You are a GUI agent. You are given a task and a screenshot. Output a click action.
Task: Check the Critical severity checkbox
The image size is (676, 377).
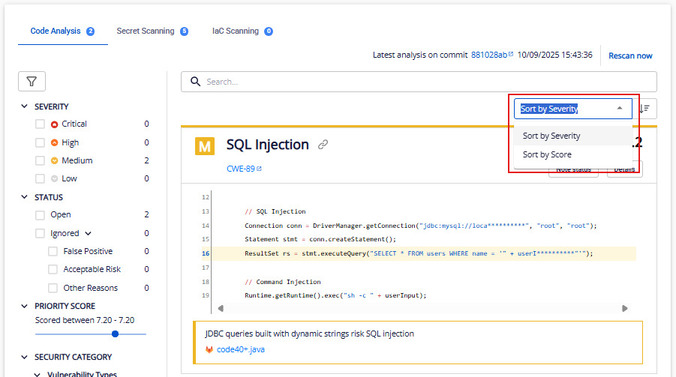click(40, 124)
